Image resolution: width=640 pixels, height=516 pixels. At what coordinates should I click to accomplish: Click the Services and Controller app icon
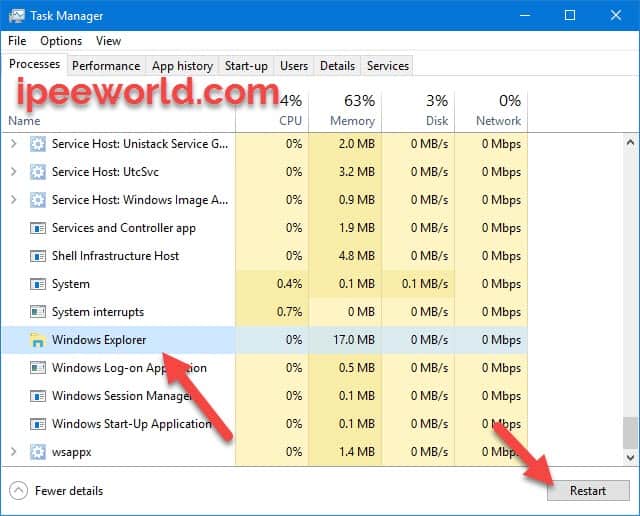click(x=38, y=228)
